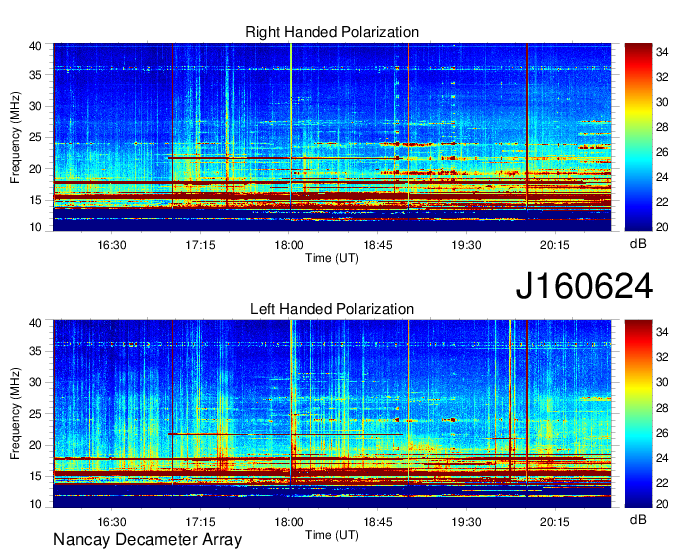680x552 pixels.
Task: Click the 20:15 tick of the left-handed plot
Action: (x=555, y=522)
